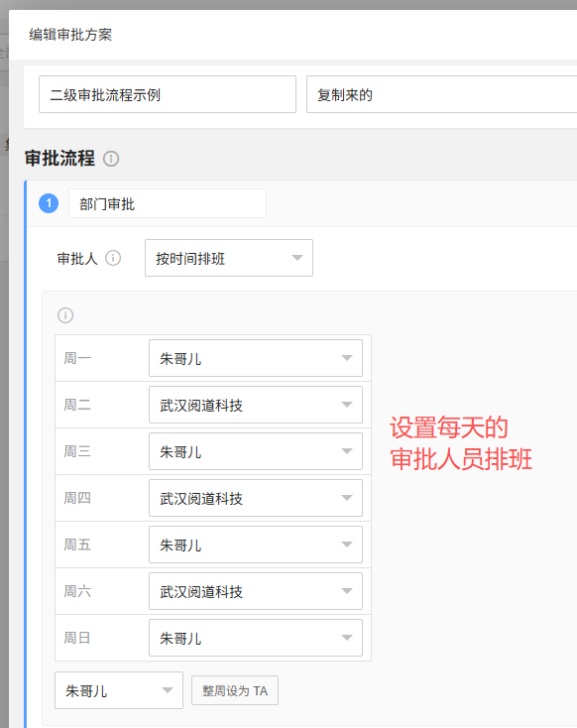Open 周二 approver dropdown showing 武汉阅道科技
Screen dimensions: 577x728
point(256,405)
